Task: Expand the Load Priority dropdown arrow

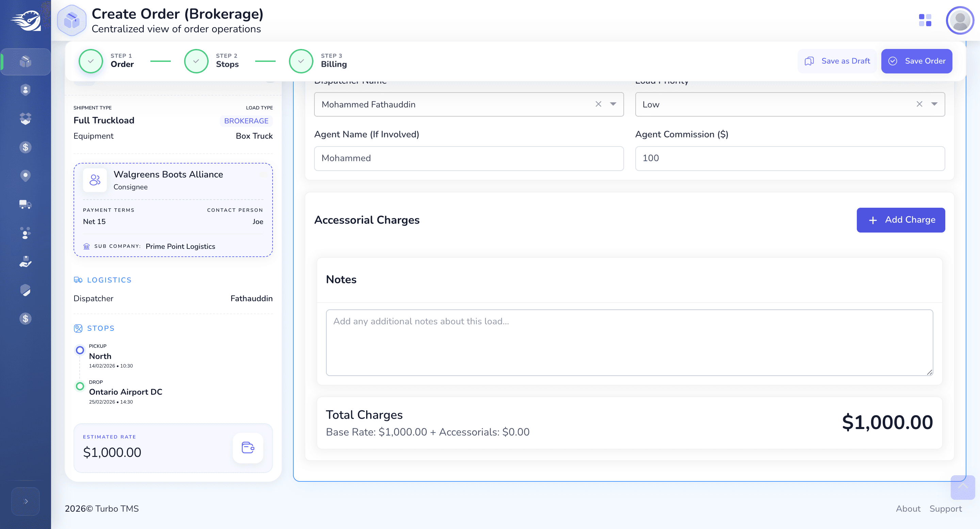Action: pos(934,104)
